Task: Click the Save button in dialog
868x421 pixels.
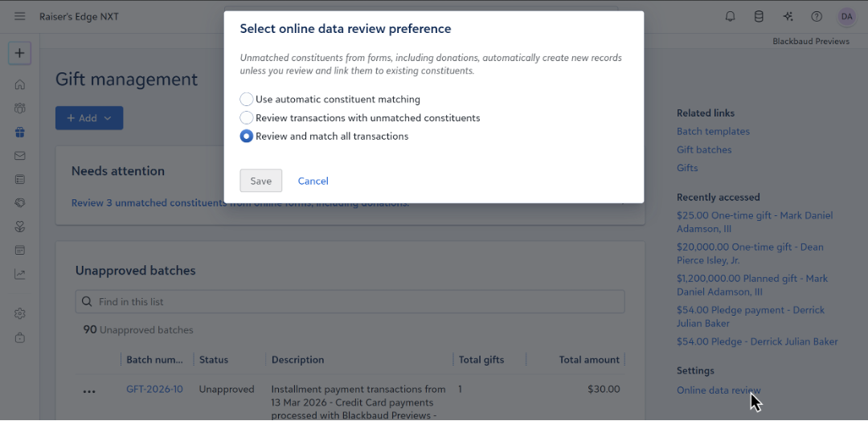Action: [x=261, y=181]
